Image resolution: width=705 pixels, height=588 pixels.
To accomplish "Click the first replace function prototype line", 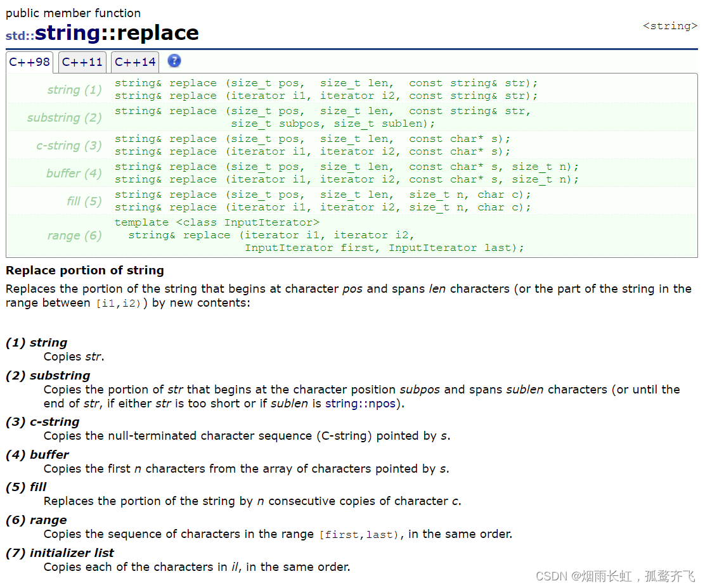I will [x=328, y=82].
